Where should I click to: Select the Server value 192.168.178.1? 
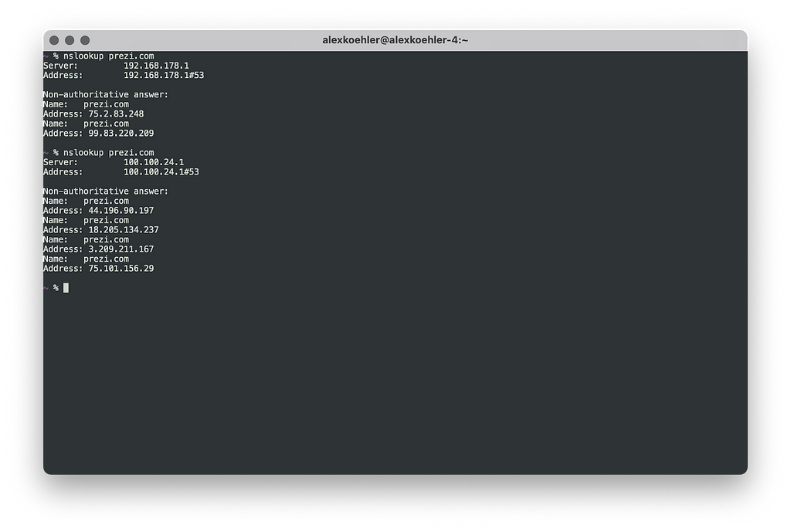click(x=156, y=66)
